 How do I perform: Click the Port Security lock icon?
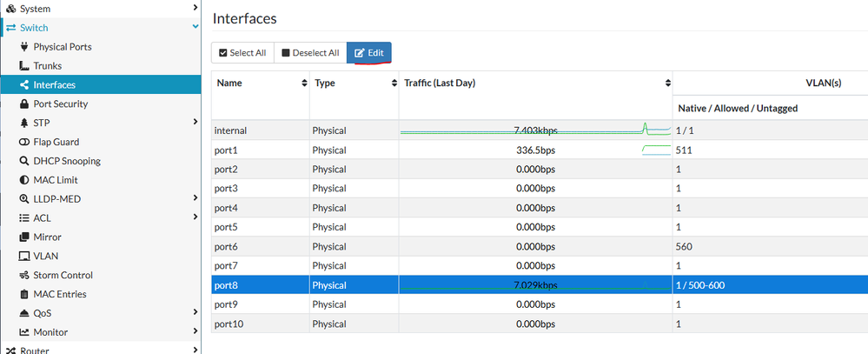click(x=24, y=104)
